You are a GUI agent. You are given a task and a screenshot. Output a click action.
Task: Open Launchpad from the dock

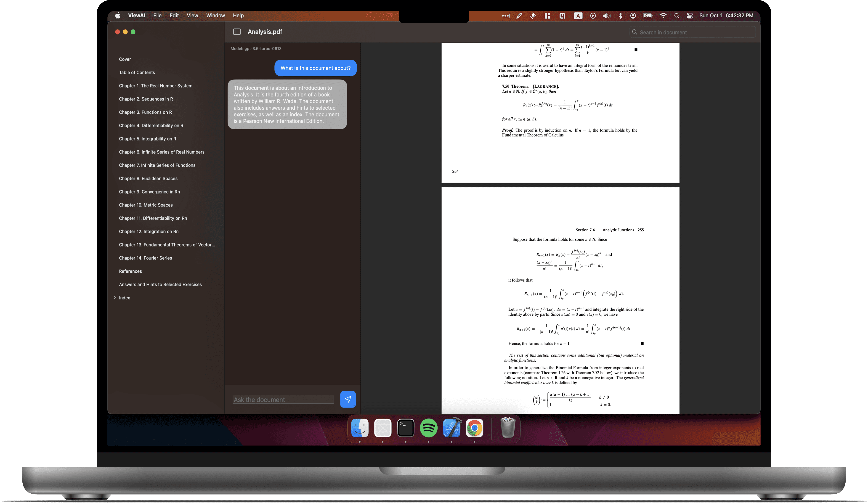point(383,428)
